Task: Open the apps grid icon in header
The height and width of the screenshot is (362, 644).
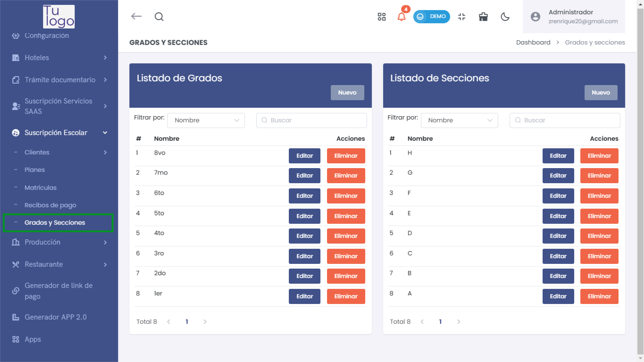Action: tap(381, 17)
